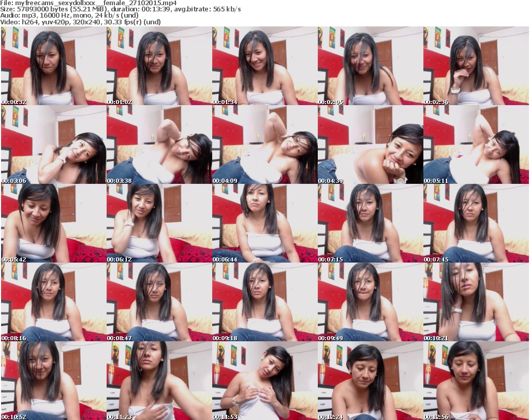
Task: Open the thumbnail stamped 00:07:45
Action: tap(476, 223)
